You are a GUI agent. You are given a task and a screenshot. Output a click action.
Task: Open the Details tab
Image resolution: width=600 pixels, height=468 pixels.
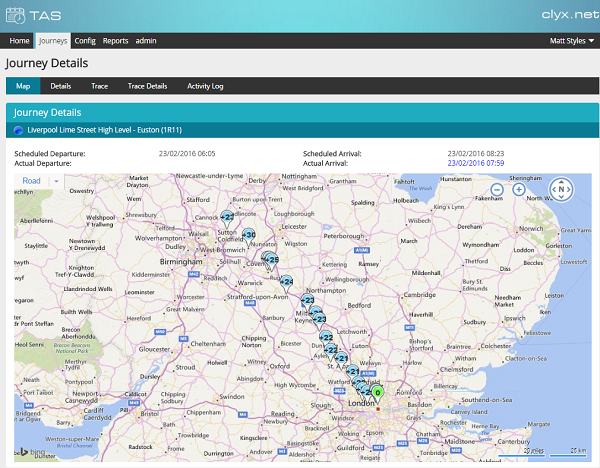click(x=61, y=86)
